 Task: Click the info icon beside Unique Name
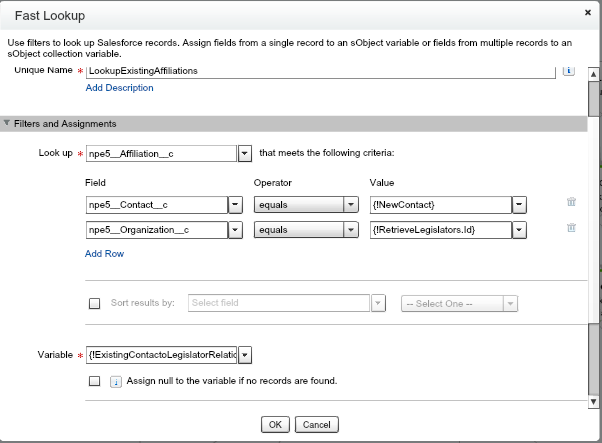coord(568,72)
